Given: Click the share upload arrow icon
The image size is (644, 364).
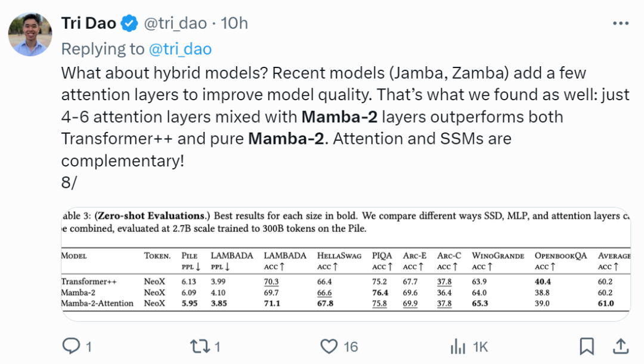Looking at the screenshot, I should point(621,346).
